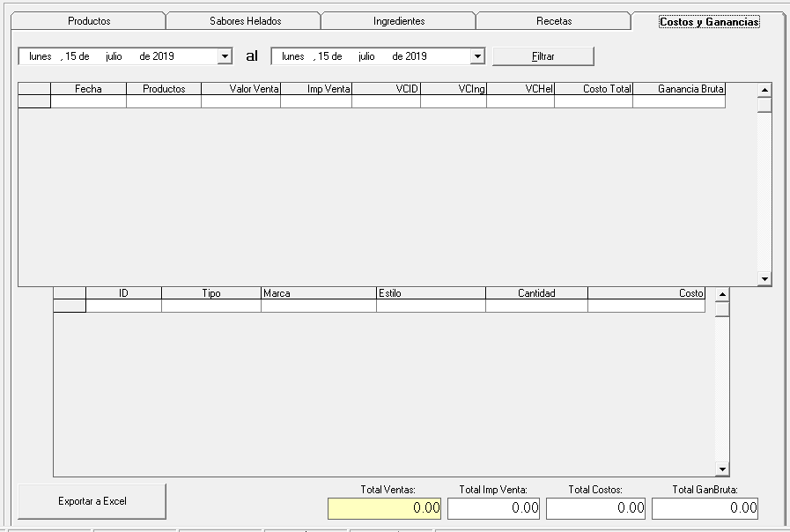Screen dimensions: 790x532
Task: Focus the Total GanBruta field
Action: pos(705,508)
